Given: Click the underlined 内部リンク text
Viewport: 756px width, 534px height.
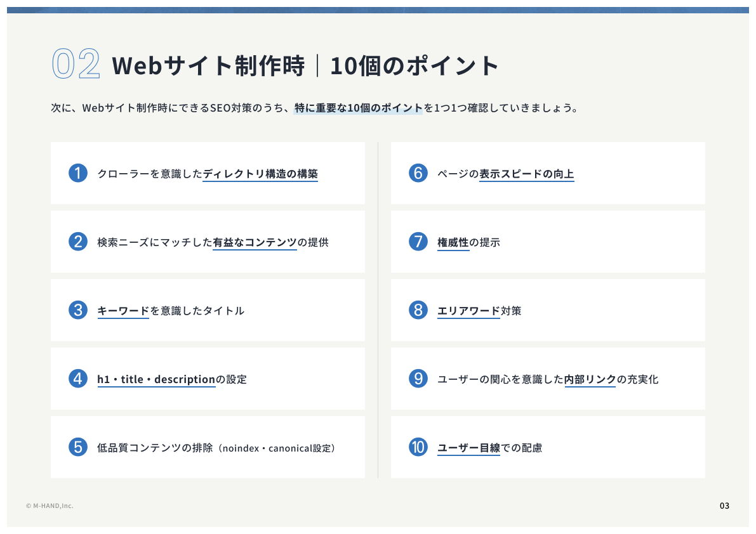Looking at the screenshot, I should [x=590, y=379].
